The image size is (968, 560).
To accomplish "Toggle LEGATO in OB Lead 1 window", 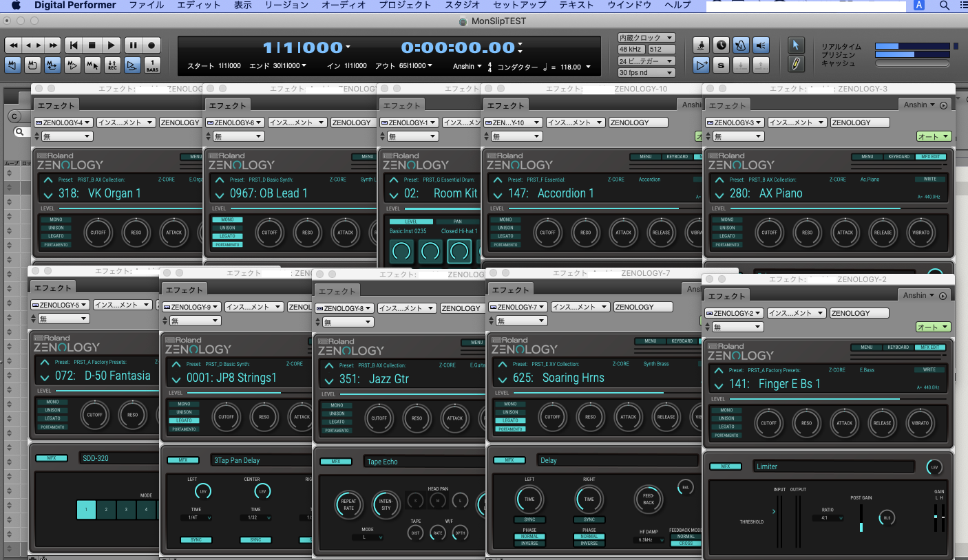I will click(227, 236).
